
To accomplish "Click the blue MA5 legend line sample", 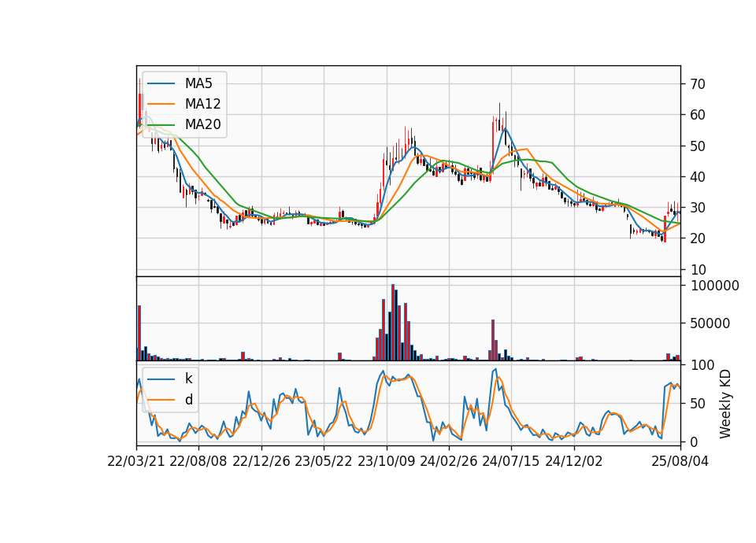I will (x=161, y=83).
